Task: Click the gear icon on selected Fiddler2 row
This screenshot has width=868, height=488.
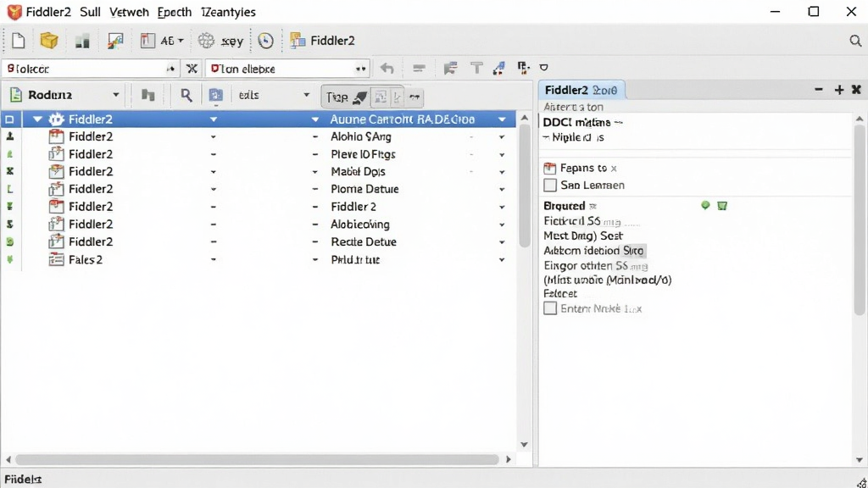Action: [57, 119]
